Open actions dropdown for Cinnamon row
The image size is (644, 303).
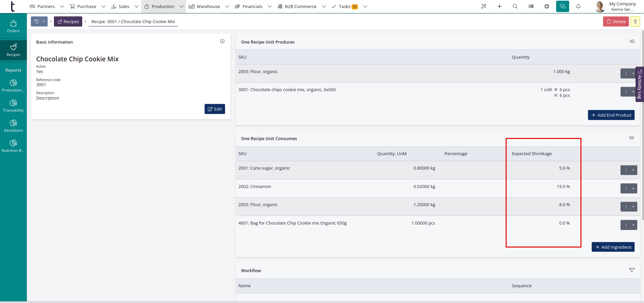point(633,188)
